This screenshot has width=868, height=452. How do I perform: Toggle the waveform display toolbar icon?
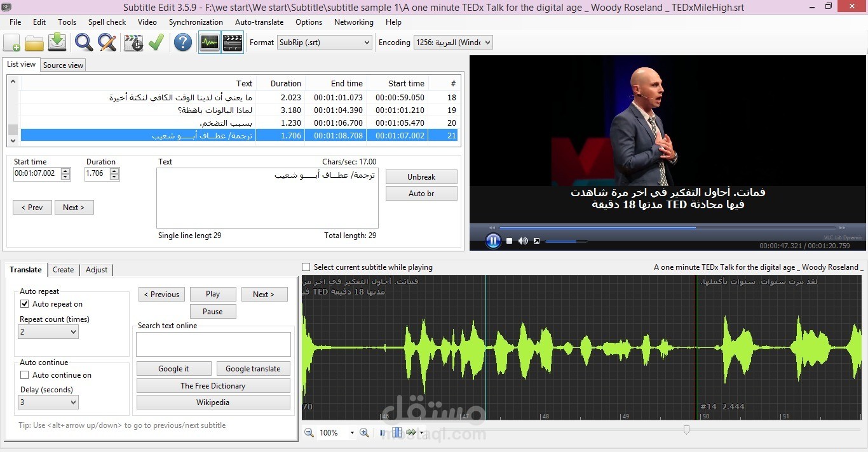point(209,43)
